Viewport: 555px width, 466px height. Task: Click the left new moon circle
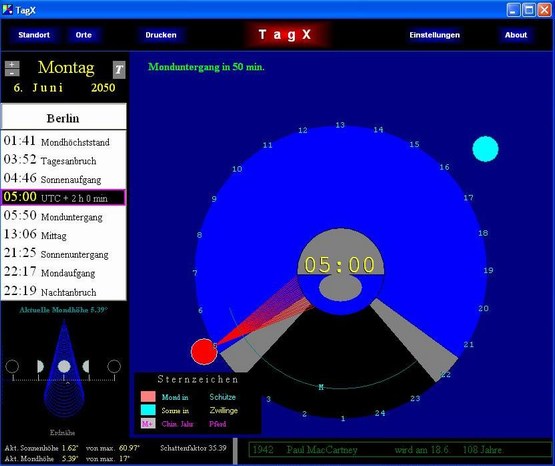coord(12,366)
